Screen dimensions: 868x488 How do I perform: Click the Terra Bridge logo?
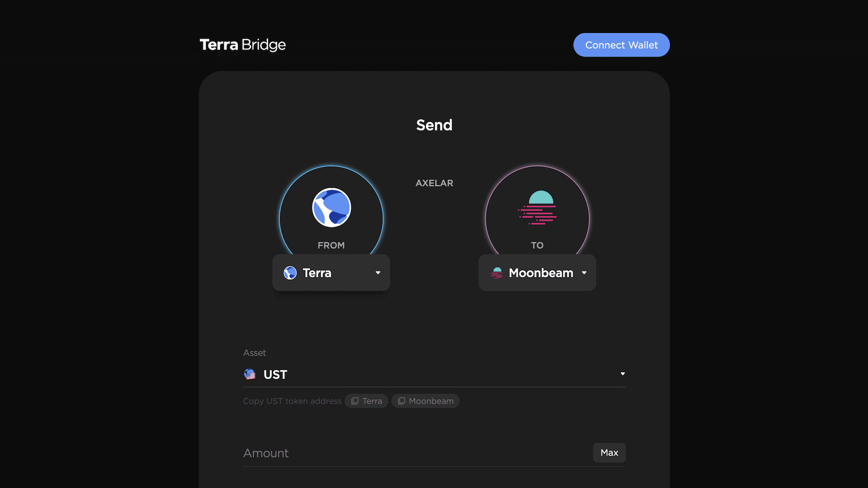tap(243, 45)
